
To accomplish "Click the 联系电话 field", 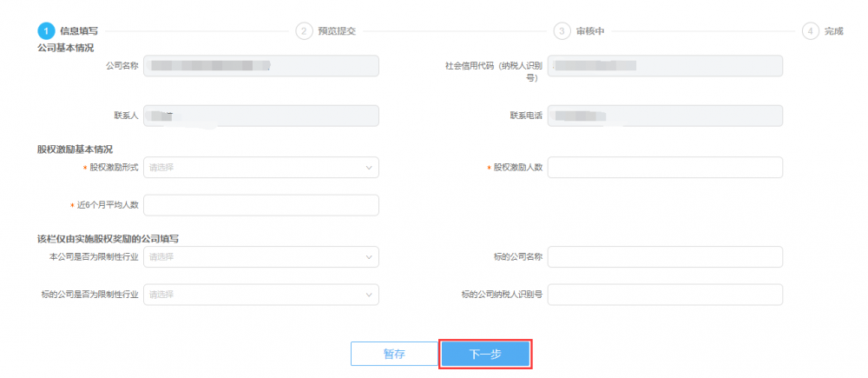I will (665, 116).
